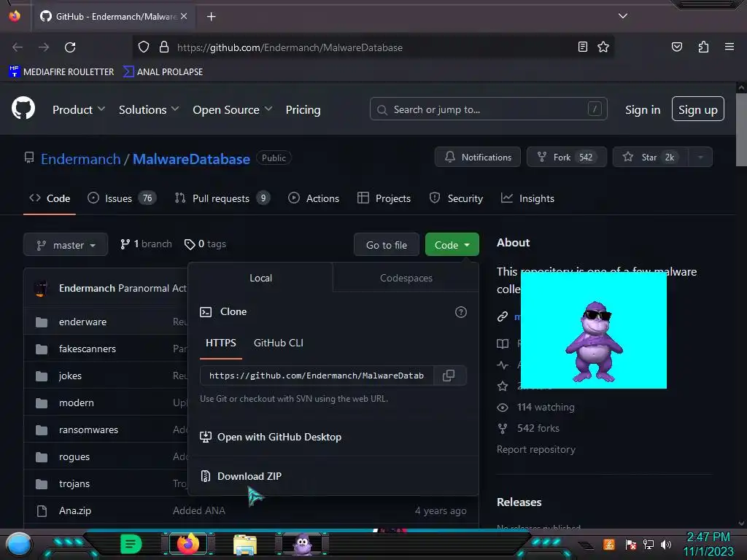Click the GitHub Octocat logo
Image resolution: width=747 pixels, height=560 pixels.
[x=23, y=109]
